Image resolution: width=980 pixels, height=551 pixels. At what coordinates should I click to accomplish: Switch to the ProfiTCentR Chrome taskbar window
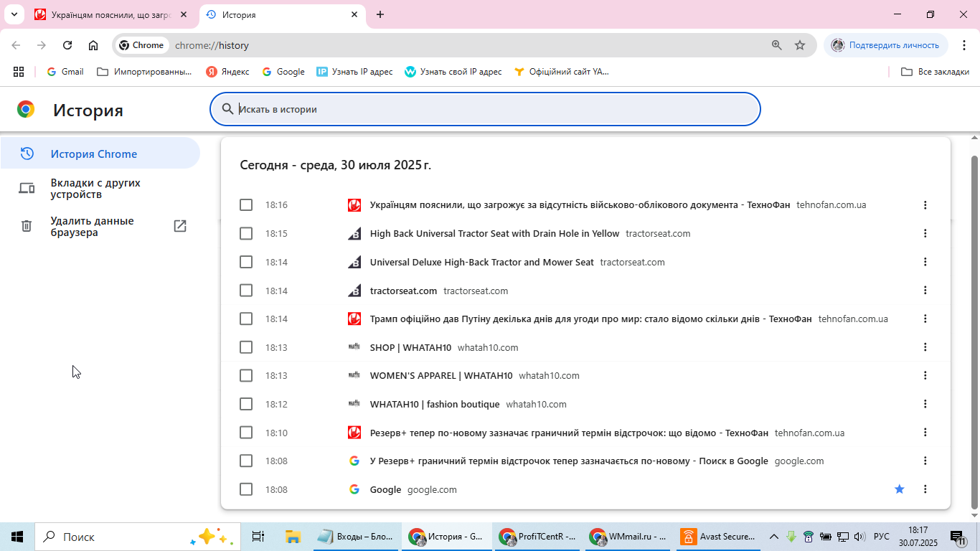pos(537,537)
